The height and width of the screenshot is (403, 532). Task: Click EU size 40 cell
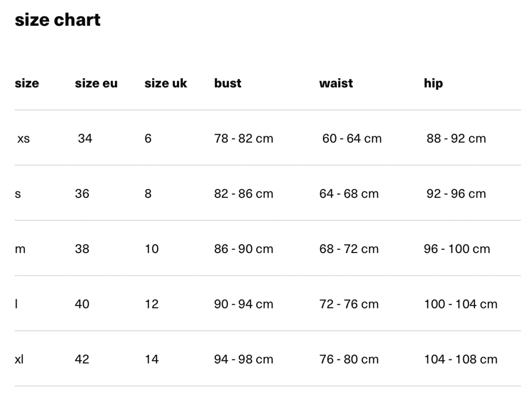coord(82,304)
